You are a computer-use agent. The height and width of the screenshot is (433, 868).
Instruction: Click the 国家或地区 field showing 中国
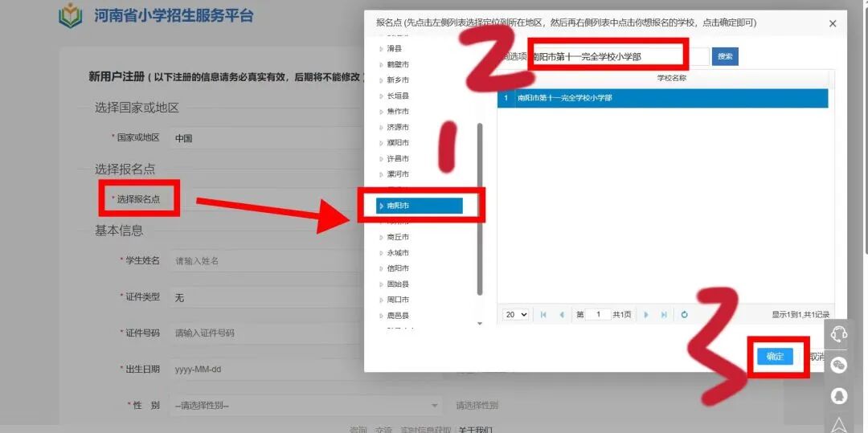pyautogui.click(x=266, y=138)
